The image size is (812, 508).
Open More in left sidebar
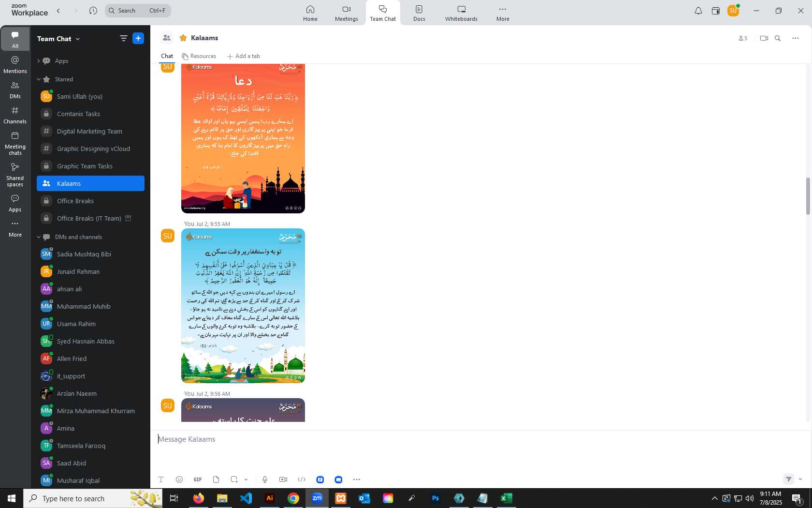coord(15,229)
